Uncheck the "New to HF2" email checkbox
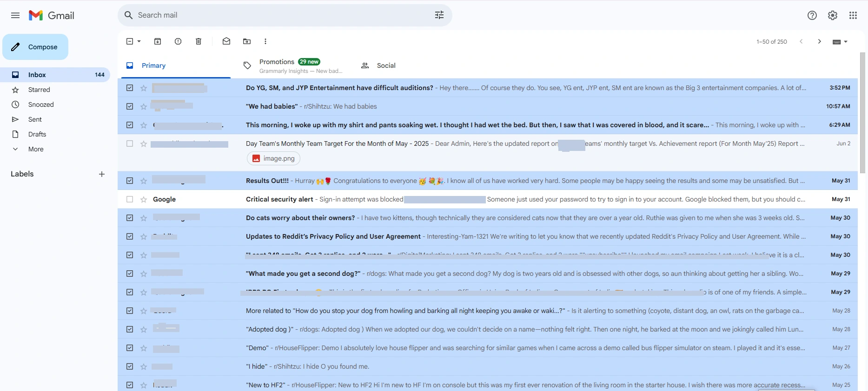The width and height of the screenshot is (868, 391). [130, 385]
